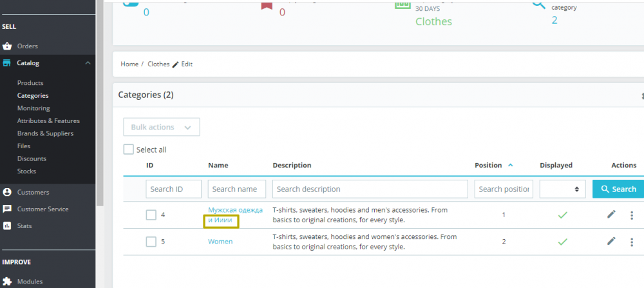
Task: Click the Edit pencil beside Clothes breadcrumb
Action: pos(175,64)
